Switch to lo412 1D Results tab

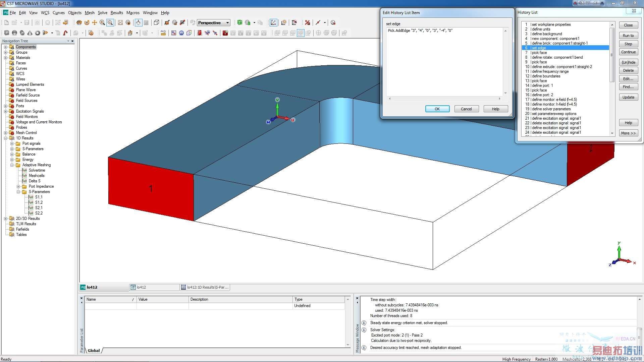(x=205, y=287)
